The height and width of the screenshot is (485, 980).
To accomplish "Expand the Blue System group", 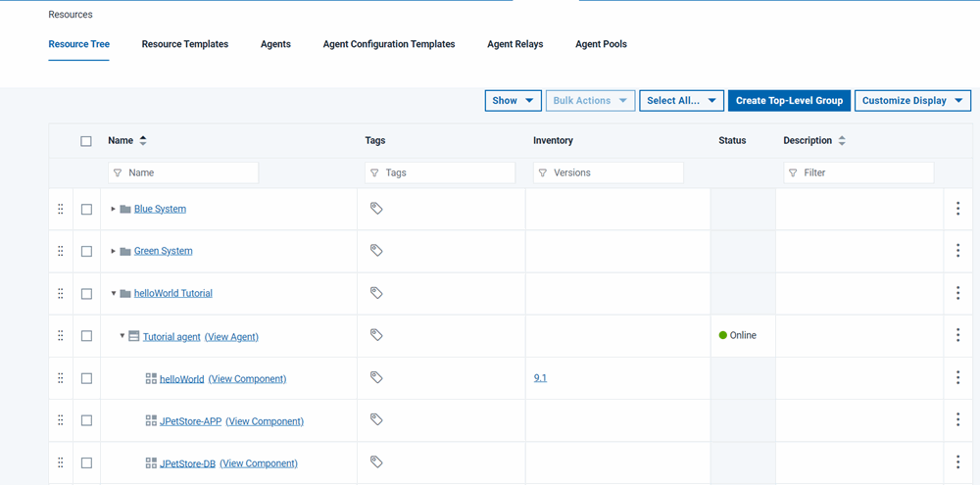I will pyautogui.click(x=114, y=209).
